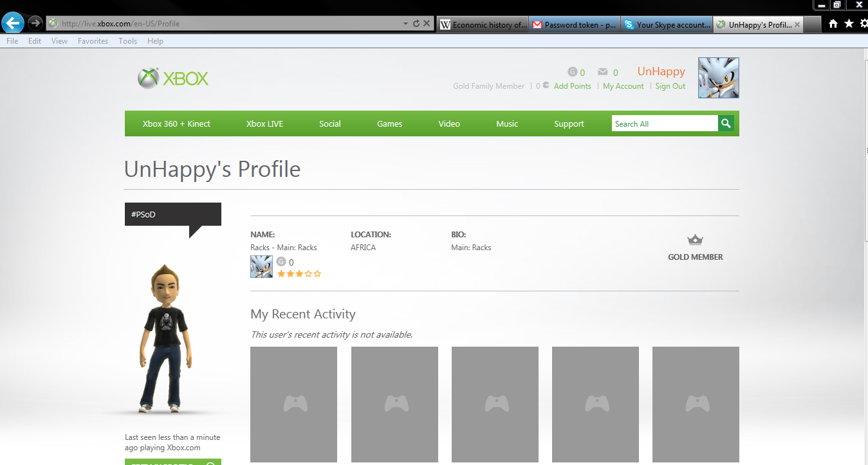Click the green search magnifier button
Screen dimensions: 868x465
tap(726, 123)
